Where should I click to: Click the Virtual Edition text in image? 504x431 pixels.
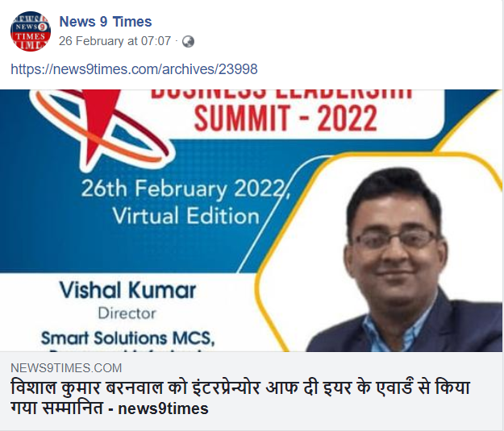[x=186, y=216]
